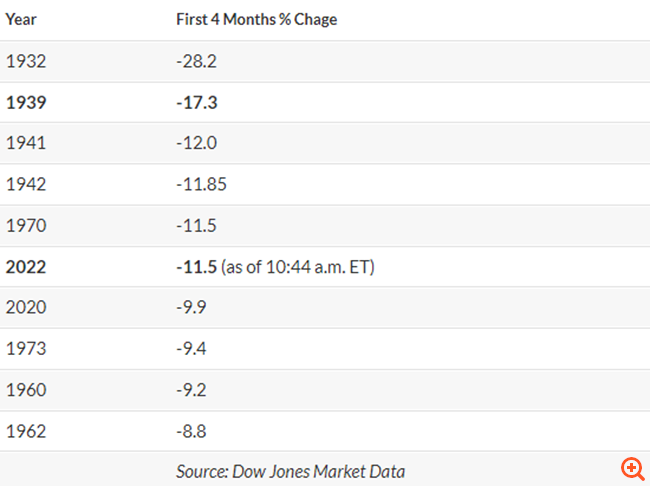Select the 1942 year cell

click(26, 184)
